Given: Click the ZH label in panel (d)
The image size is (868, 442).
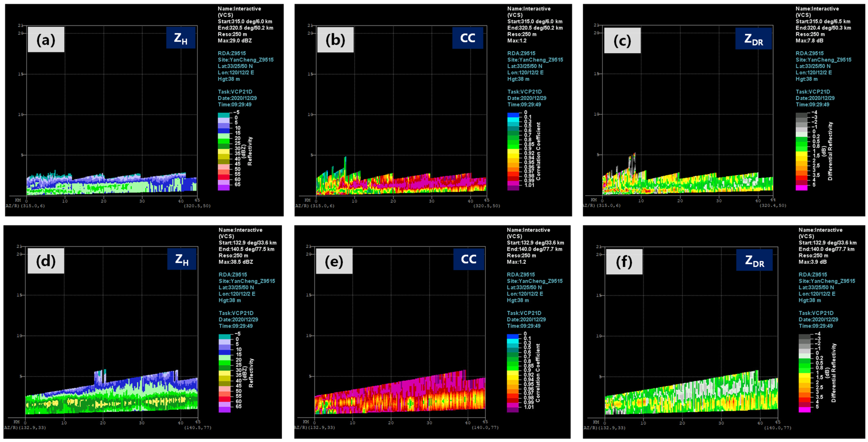Looking at the screenshot, I should pos(182,259).
